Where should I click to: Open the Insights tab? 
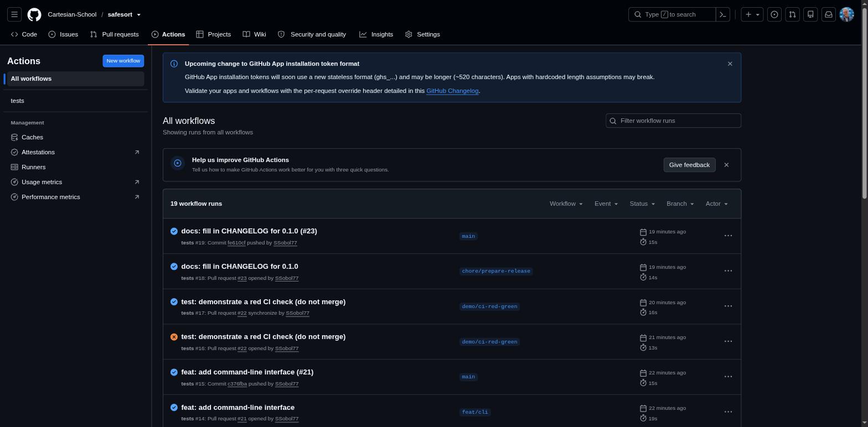(x=376, y=34)
